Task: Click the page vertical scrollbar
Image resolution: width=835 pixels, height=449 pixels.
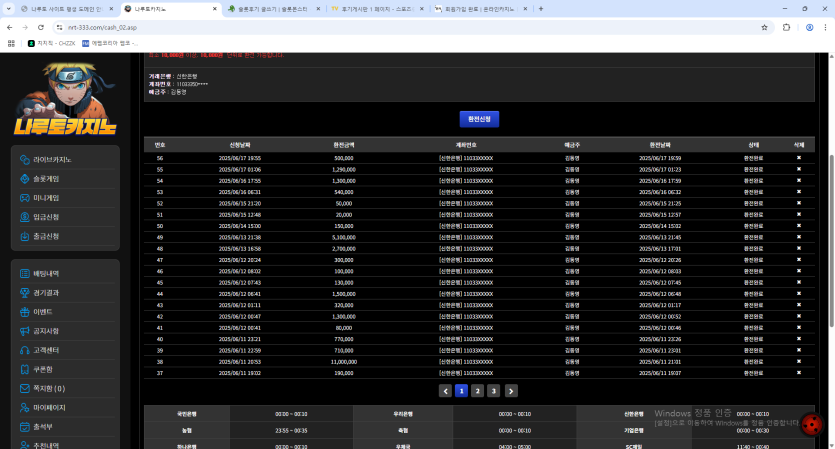Action: [830, 200]
